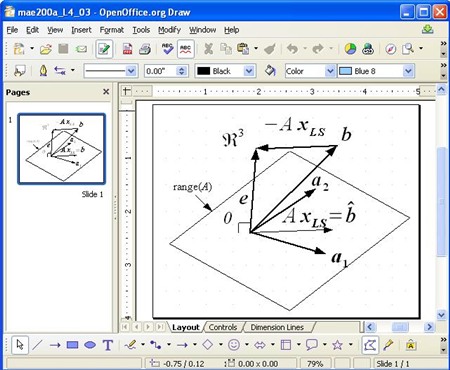
Task: Toggle Edit File mode button
Action: click(x=104, y=49)
